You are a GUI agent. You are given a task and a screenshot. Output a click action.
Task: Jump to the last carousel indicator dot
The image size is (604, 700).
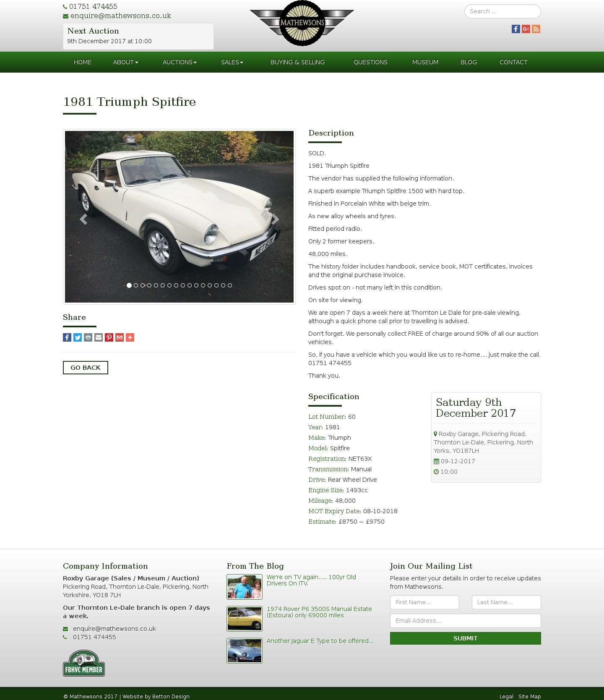pyautogui.click(x=230, y=285)
